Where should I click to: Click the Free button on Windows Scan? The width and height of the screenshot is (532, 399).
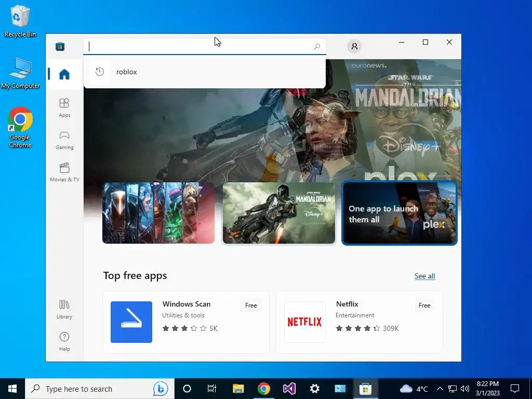coord(251,305)
